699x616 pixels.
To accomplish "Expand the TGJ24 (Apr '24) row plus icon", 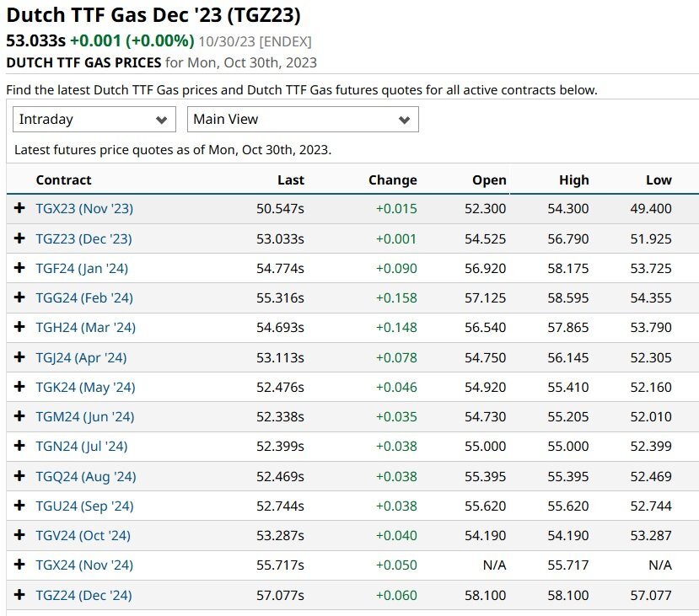I will 19,356.
